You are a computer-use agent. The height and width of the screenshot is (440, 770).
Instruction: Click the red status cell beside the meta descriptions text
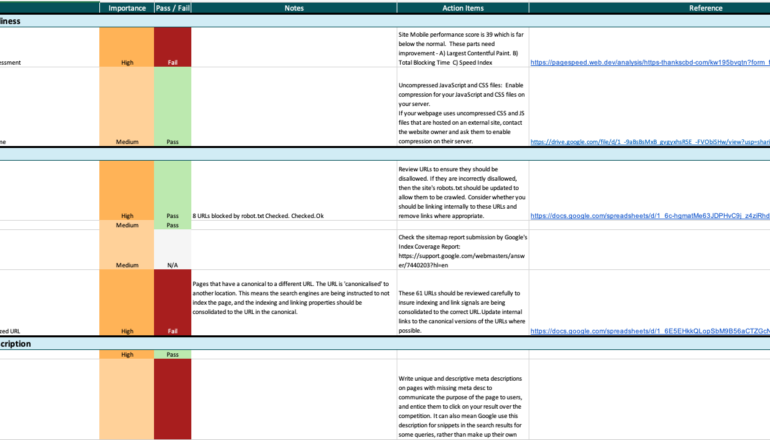[x=172, y=400]
